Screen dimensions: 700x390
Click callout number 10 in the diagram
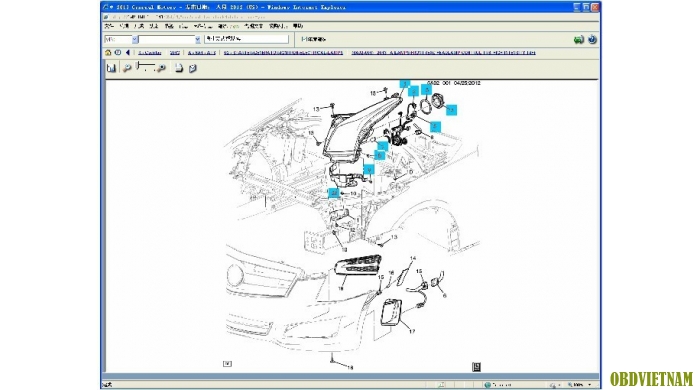pyautogui.click(x=353, y=194)
